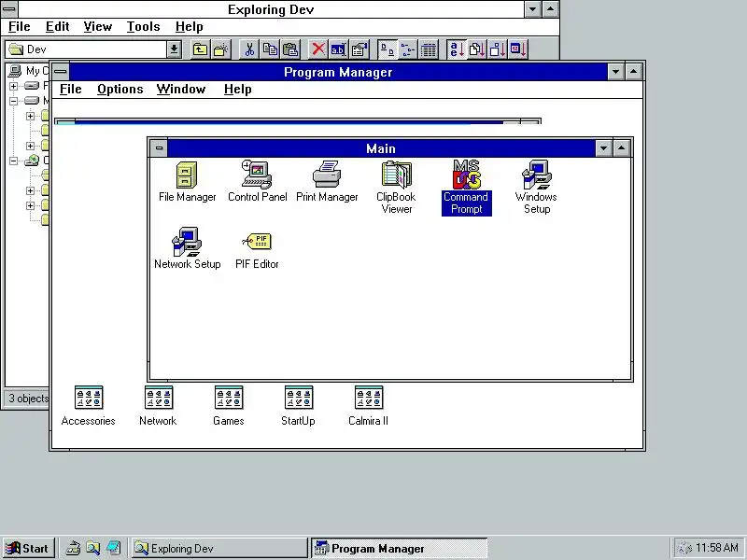The image size is (747, 560).
Task: Switch Explorer to large icons view
Action: point(388,49)
